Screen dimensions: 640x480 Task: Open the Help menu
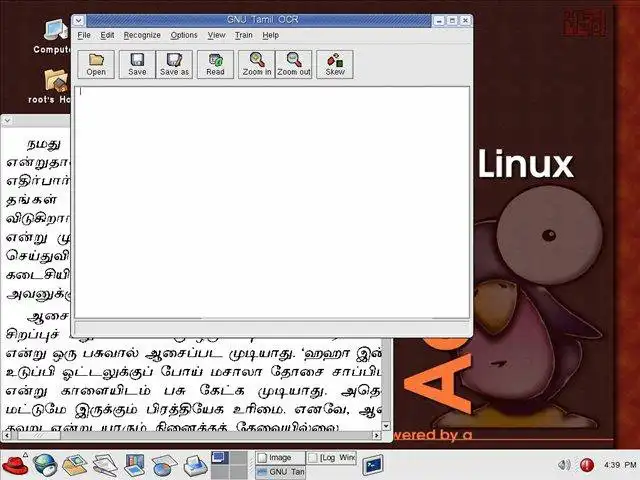pyautogui.click(x=271, y=35)
